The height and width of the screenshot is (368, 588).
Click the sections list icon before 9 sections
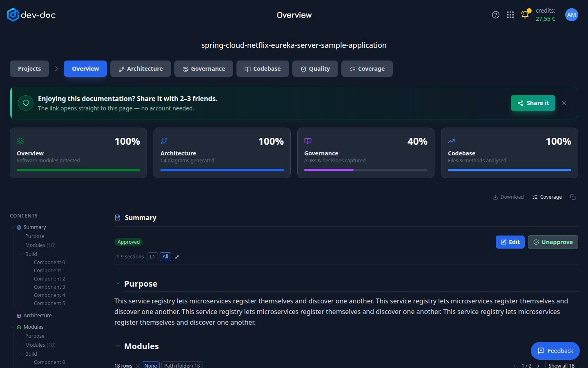click(117, 257)
